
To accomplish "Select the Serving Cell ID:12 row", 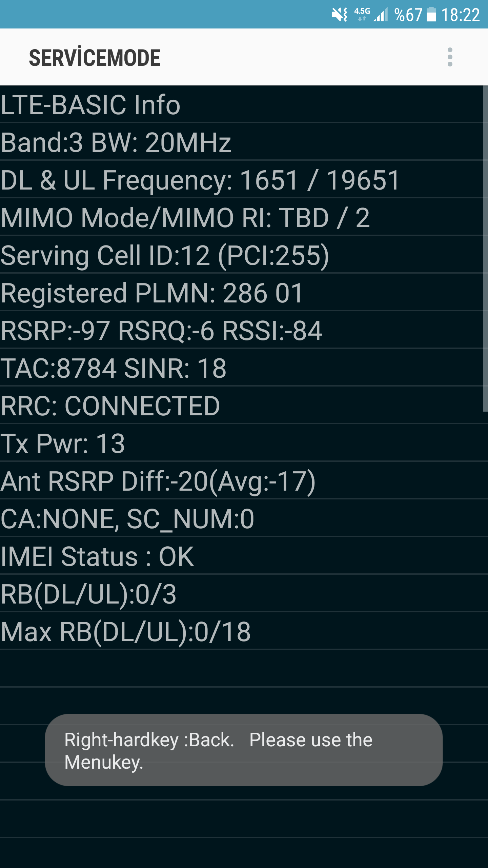I will click(x=241, y=255).
